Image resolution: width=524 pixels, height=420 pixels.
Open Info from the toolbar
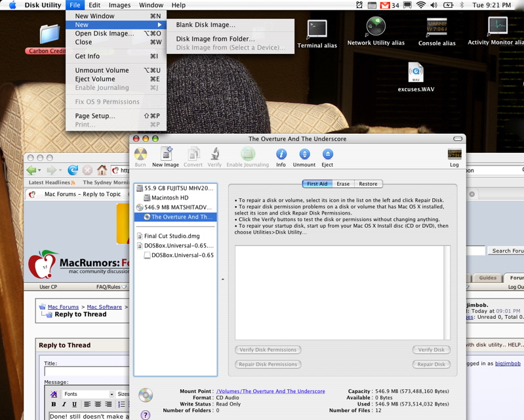[281, 154]
